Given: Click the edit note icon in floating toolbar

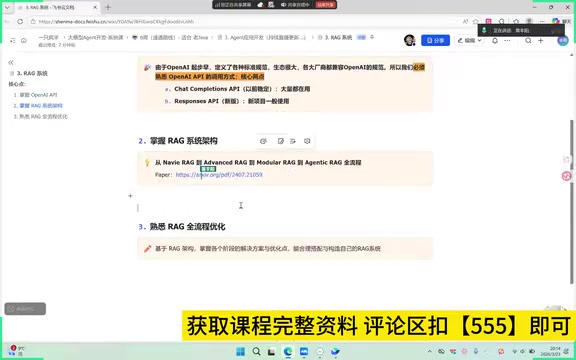Looking at the screenshot, I should coord(281,141).
